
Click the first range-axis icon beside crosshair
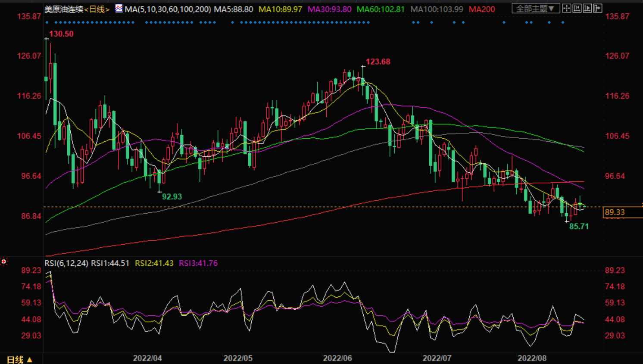point(577,8)
